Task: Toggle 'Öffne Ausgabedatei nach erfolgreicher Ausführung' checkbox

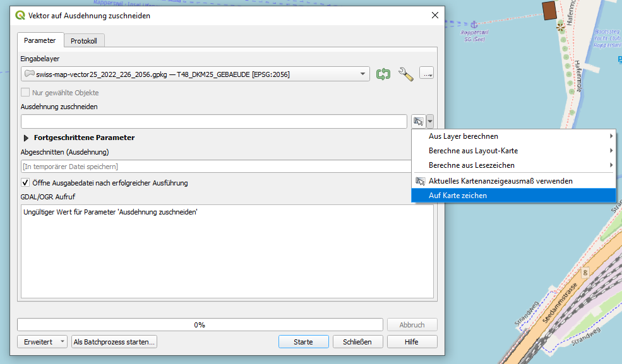Action: pyautogui.click(x=26, y=183)
